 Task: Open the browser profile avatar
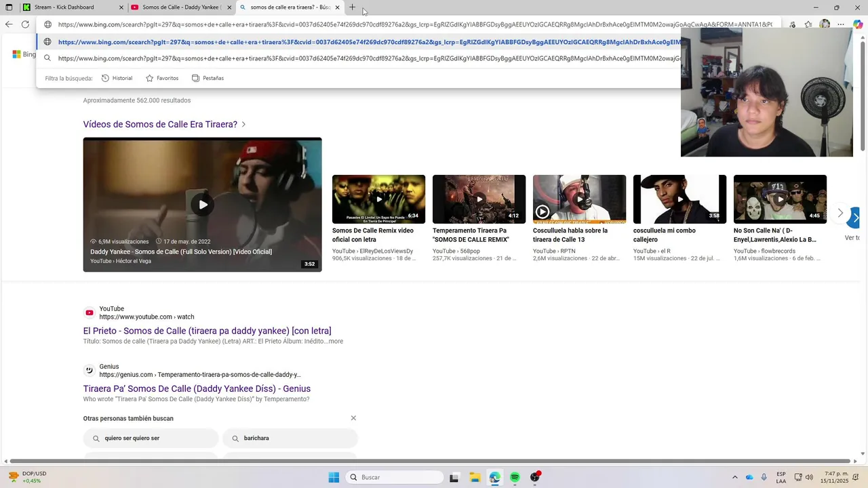click(825, 24)
